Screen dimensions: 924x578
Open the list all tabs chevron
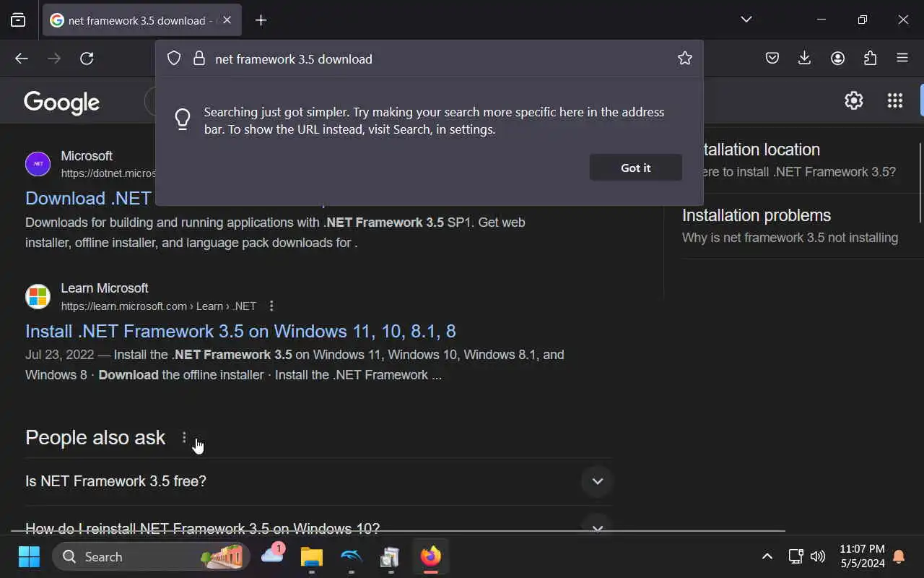point(746,20)
